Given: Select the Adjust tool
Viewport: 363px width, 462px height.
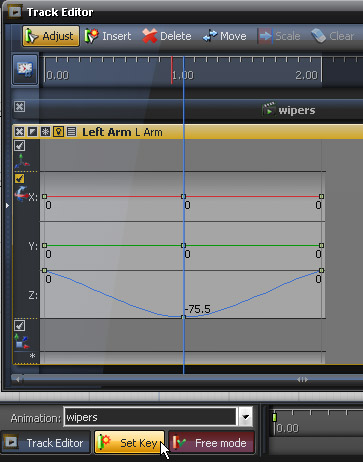Looking at the screenshot, I should pos(51,36).
